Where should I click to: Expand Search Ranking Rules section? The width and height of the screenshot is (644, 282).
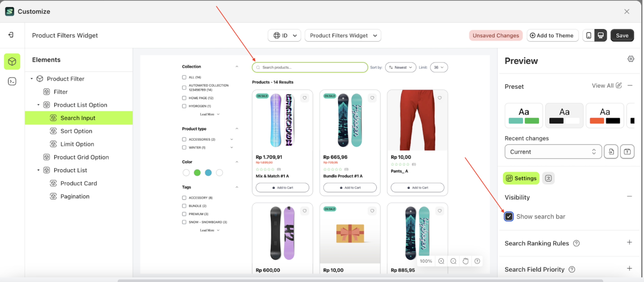tap(629, 242)
